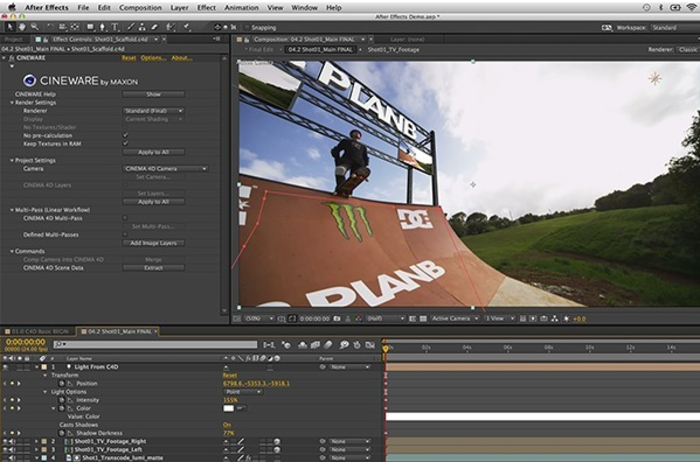Select the Pen tool
Viewport: 700px width, 462px height.
(100, 27)
